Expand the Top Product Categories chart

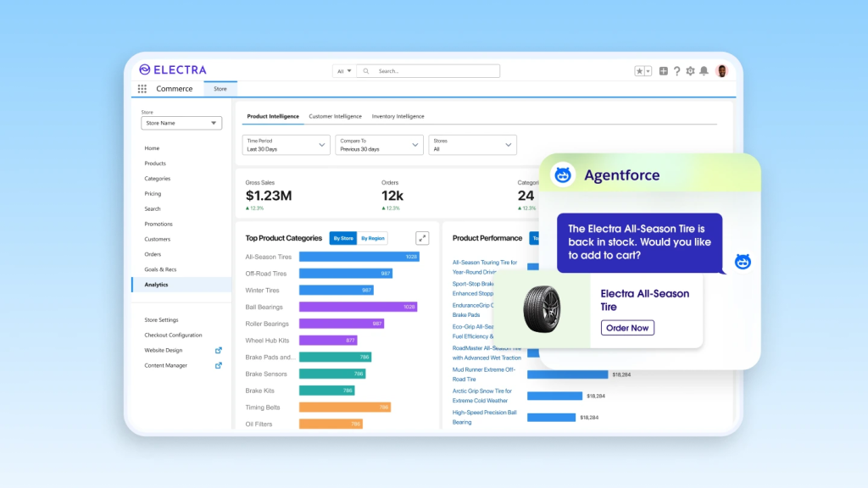(x=422, y=238)
